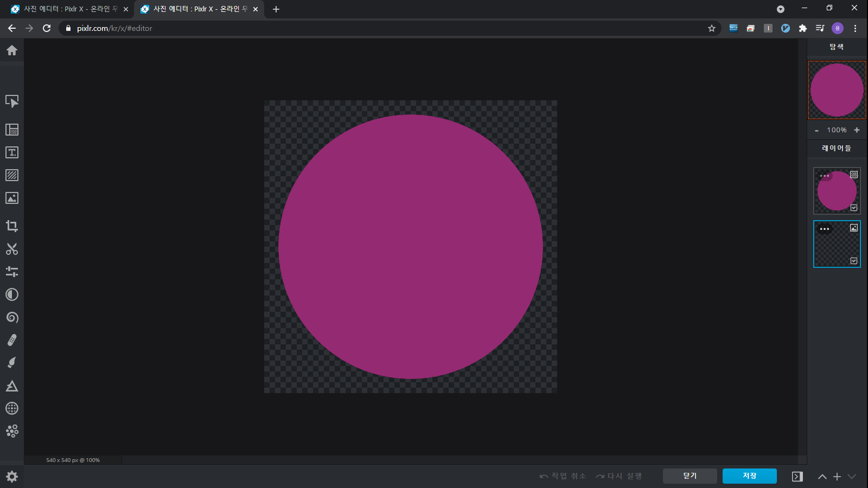Click the 닫기 close button
The height and width of the screenshot is (488, 868).
(690, 476)
